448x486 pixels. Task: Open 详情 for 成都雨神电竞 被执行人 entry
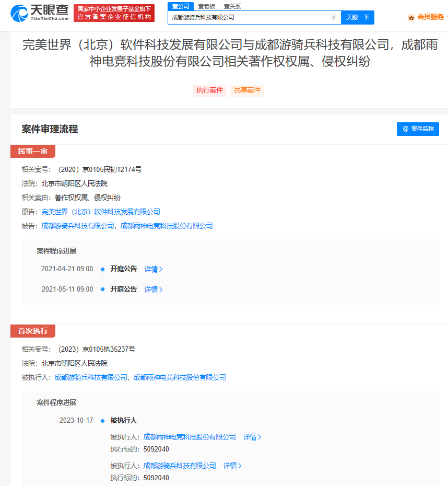click(x=252, y=437)
